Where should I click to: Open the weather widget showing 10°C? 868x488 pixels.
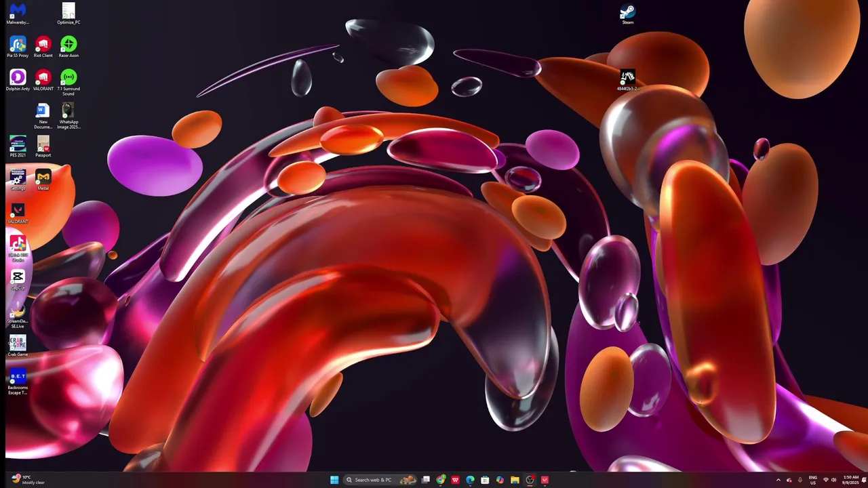(x=28, y=480)
